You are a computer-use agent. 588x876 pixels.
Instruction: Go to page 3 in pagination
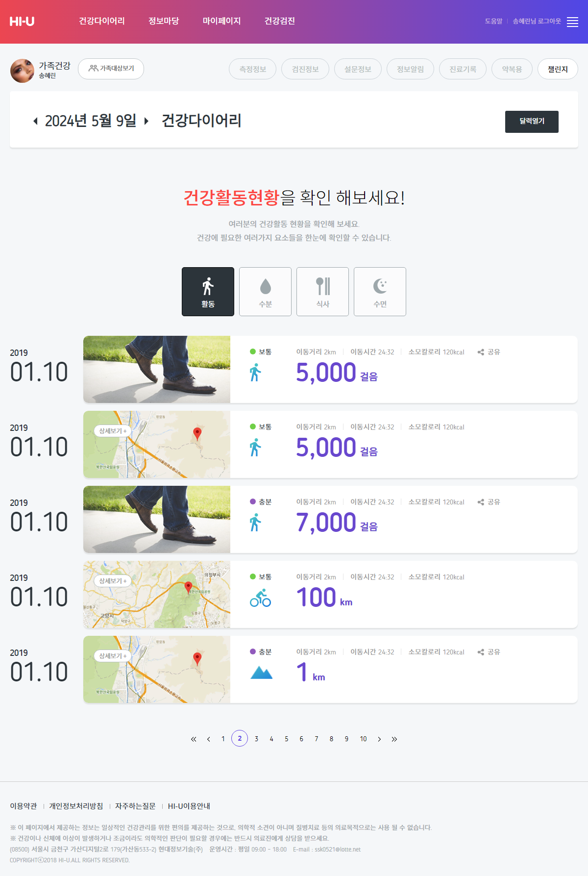(x=256, y=739)
